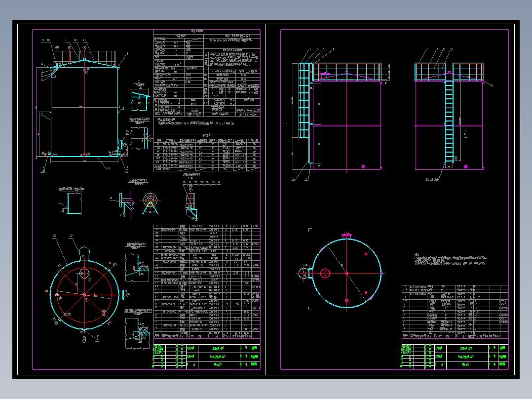Click the green title block, right sheet
Image resolution: width=532 pixels, height=399 pixels.
pos(455,356)
